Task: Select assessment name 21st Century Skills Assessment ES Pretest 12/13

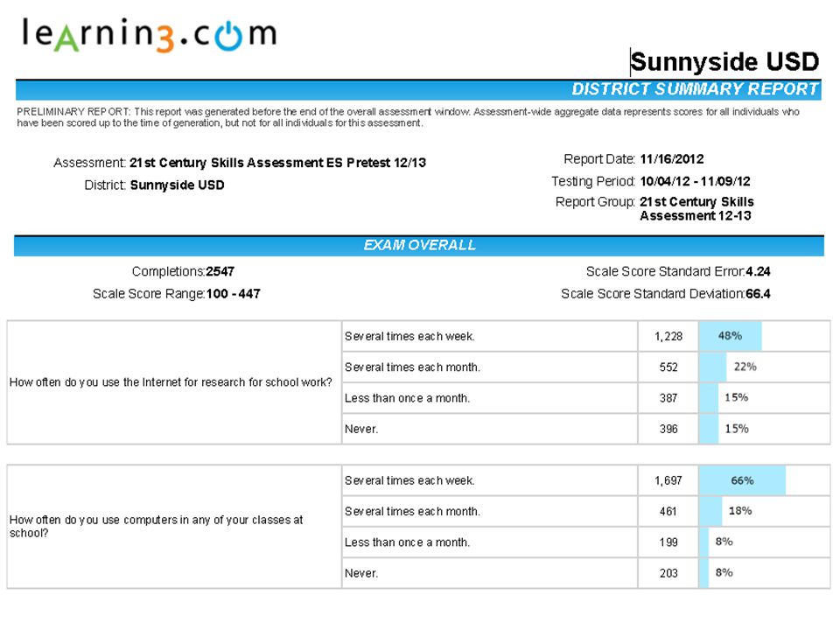Action: [277, 163]
